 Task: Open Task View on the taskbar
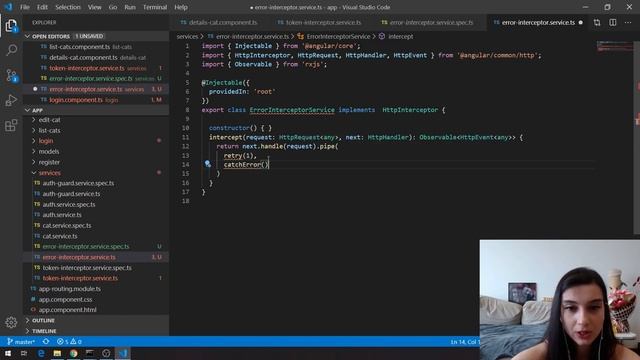click(x=24, y=353)
